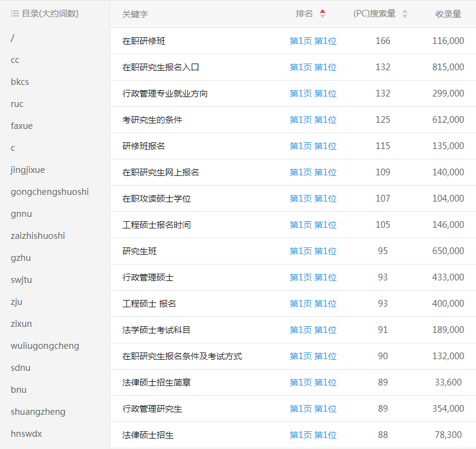The image size is (476, 449).
Task: Click the list icon beside 目录 header
Action: coord(15,13)
